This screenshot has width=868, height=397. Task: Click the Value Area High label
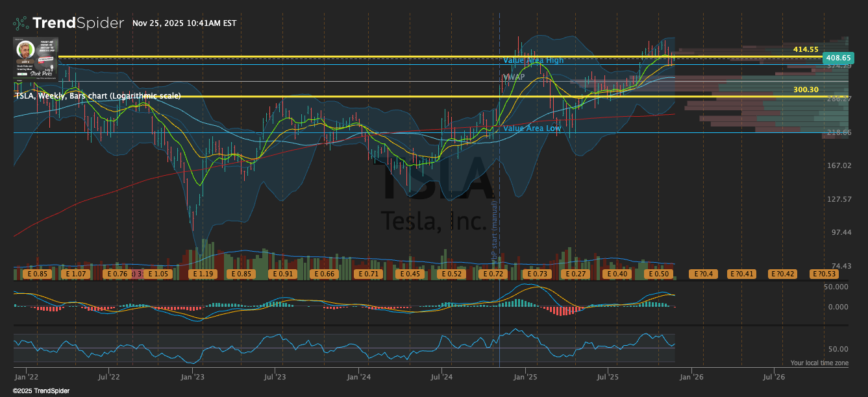pos(534,60)
